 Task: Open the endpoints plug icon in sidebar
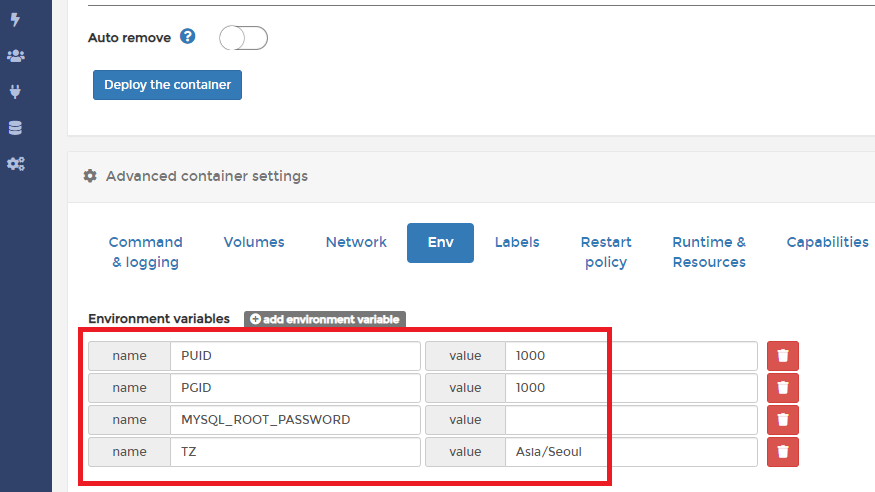pyautogui.click(x=16, y=91)
